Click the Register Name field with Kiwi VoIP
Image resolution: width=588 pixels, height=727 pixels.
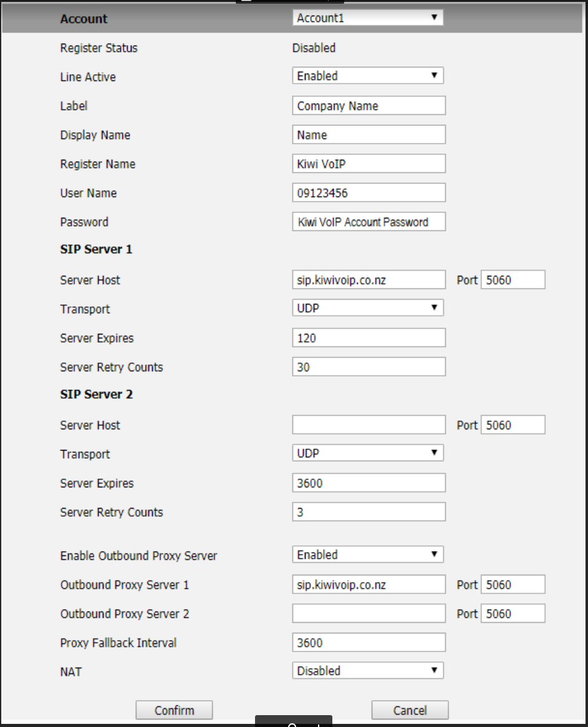point(369,163)
